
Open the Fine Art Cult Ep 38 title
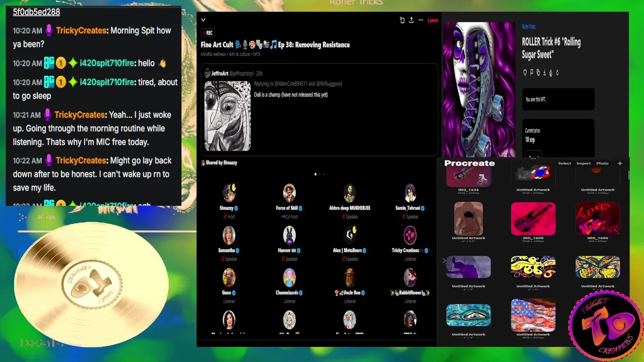click(x=275, y=45)
